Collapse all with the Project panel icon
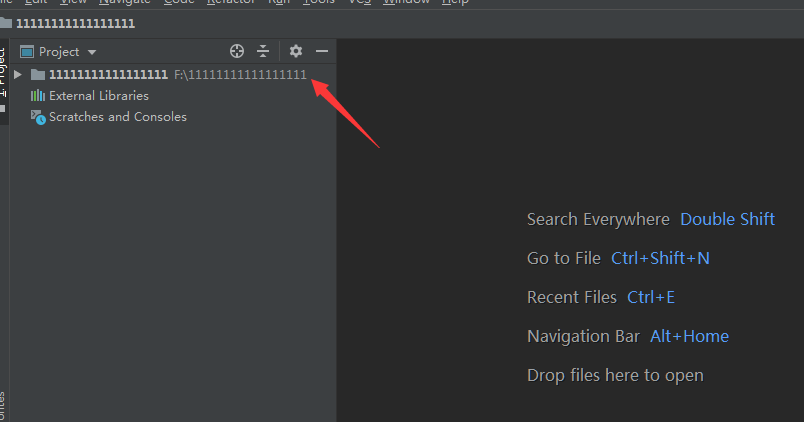The height and width of the screenshot is (422, 804). 263,51
